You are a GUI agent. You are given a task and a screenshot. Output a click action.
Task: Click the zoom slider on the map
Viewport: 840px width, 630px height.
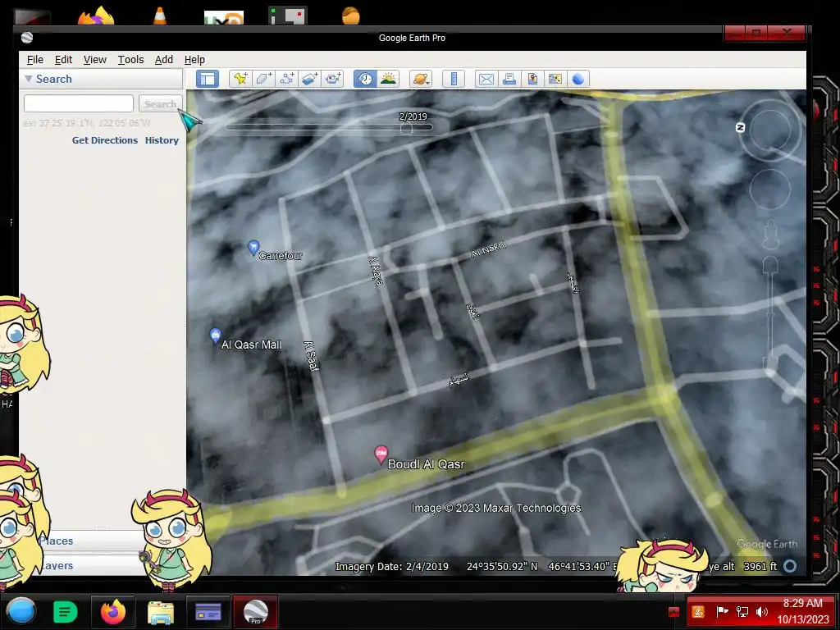770,316
